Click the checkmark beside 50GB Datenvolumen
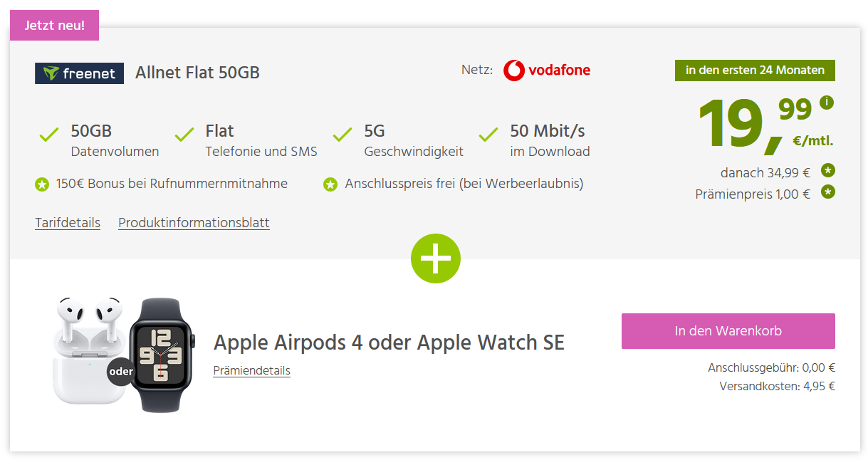Image resolution: width=868 pixels, height=465 pixels. [x=49, y=134]
